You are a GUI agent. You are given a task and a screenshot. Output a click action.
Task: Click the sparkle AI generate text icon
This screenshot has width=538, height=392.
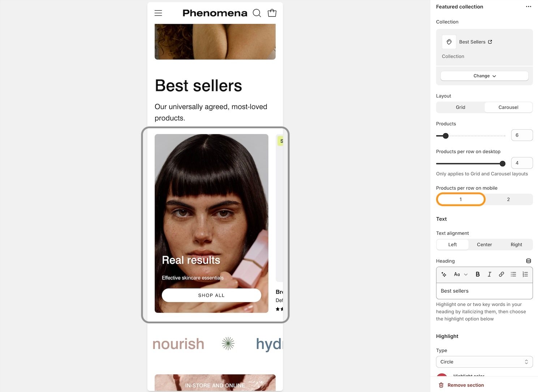click(444, 274)
